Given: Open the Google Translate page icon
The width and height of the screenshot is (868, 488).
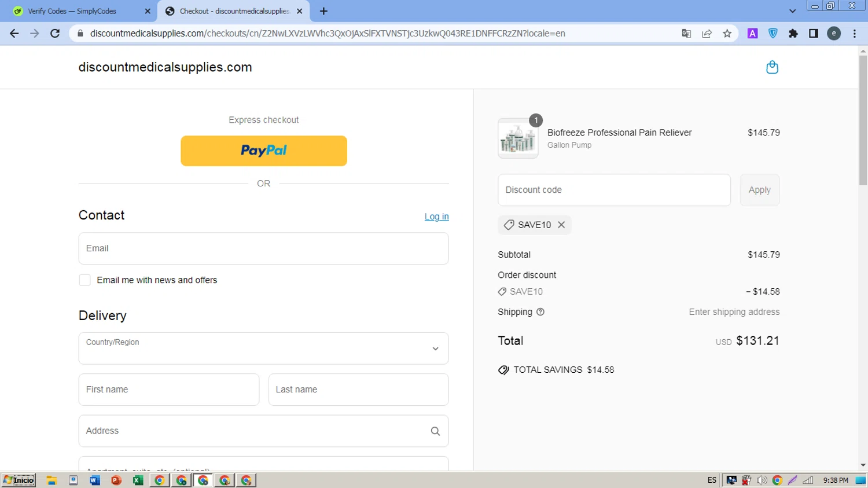Looking at the screenshot, I should click(x=686, y=34).
